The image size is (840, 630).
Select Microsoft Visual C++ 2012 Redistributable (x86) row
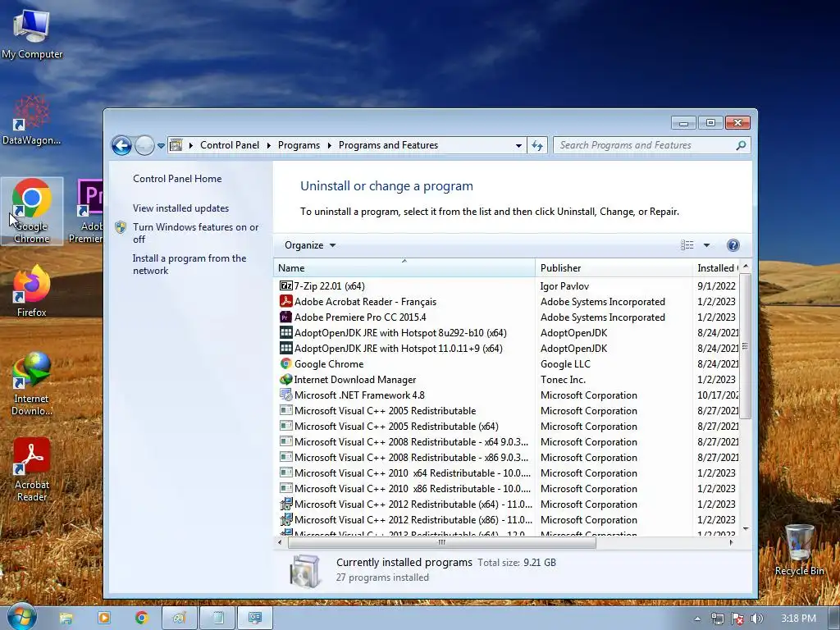(508, 519)
